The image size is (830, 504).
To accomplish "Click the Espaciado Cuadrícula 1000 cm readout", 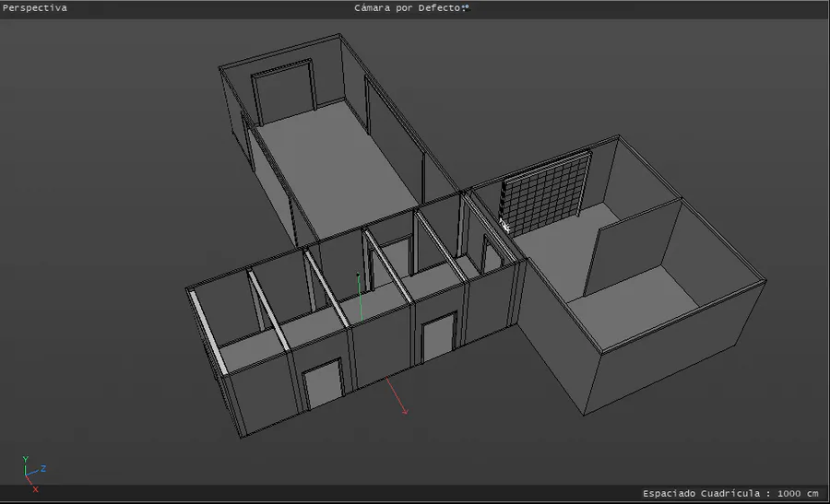I will point(730,494).
